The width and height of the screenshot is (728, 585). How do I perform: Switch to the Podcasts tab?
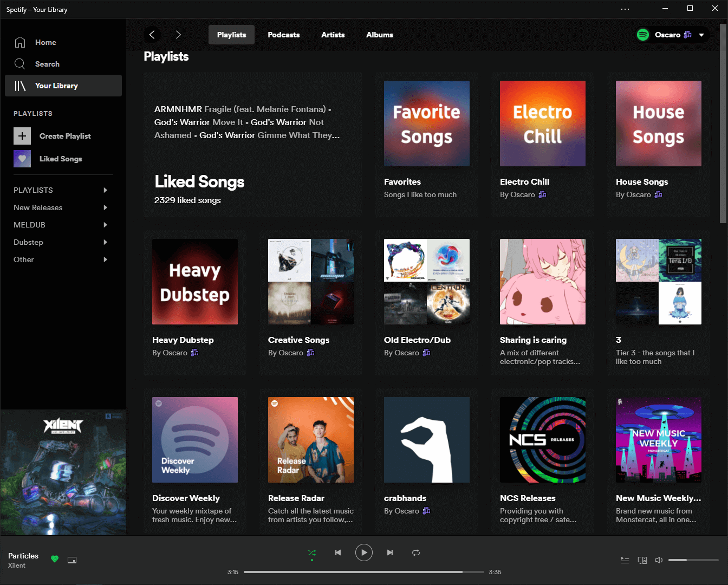pyautogui.click(x=283, y=34)
